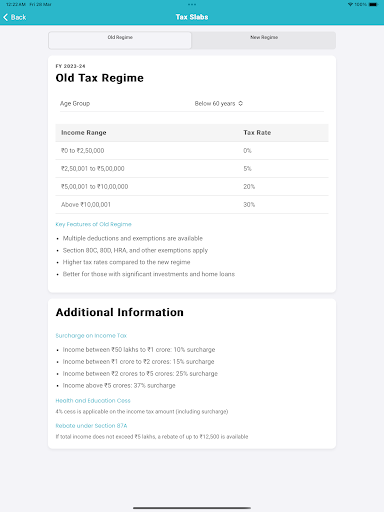Screen dimensions: 384x512
Task: Select the ₹5,00,001 to ₹10,00,000 row
Action: coord(192,187)
